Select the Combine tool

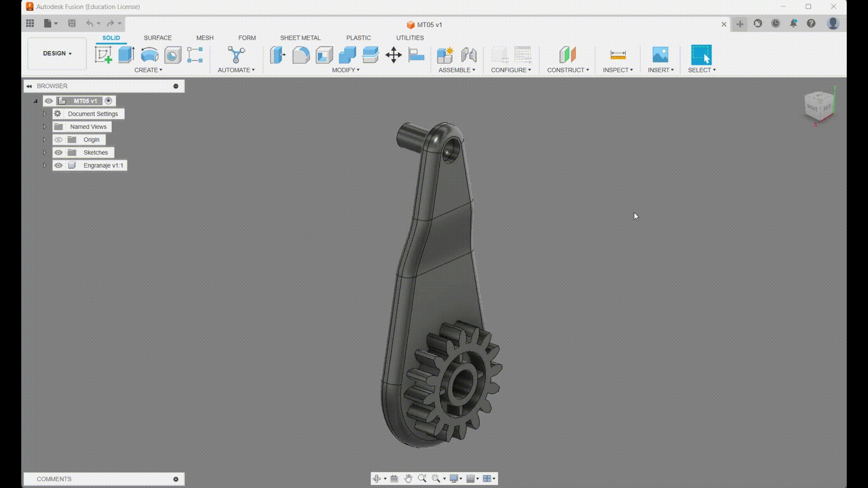pos(347,55)
